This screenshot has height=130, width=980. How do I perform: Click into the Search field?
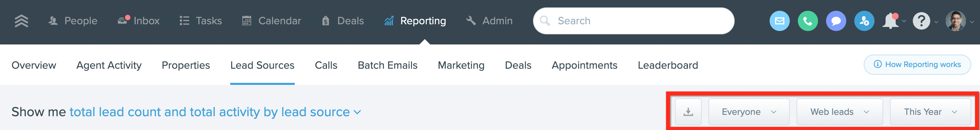click(x=633, y=21)
